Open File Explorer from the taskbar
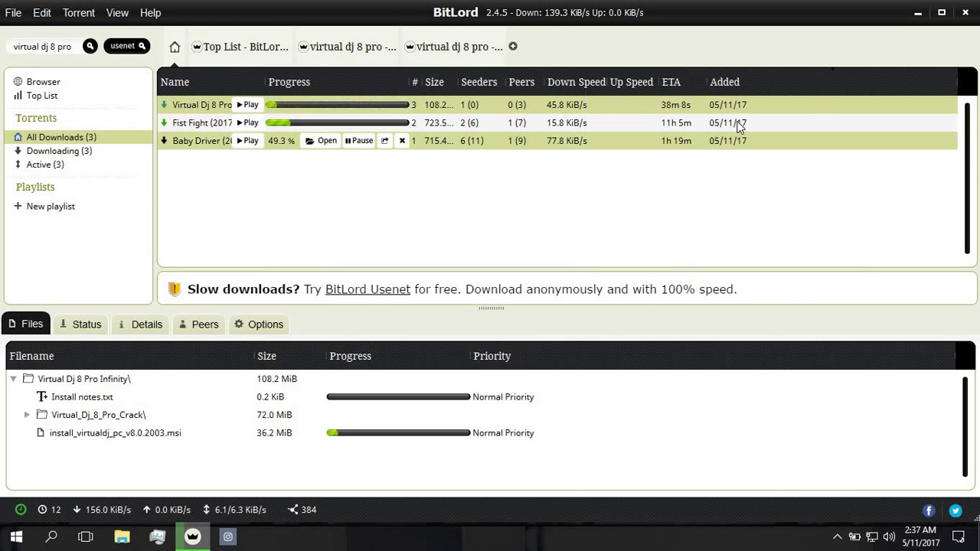The image size is (980, 551). click(x=122, y=536)
